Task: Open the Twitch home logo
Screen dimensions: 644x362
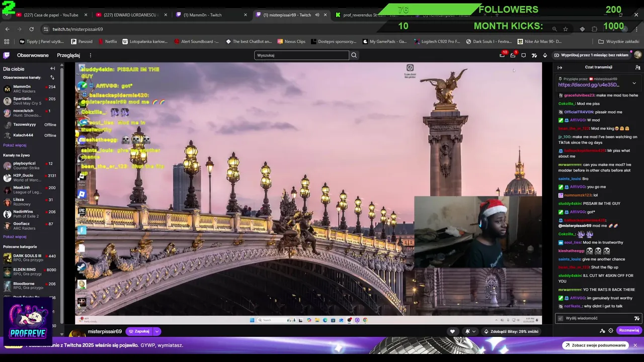Action: [x=7, y=55]
